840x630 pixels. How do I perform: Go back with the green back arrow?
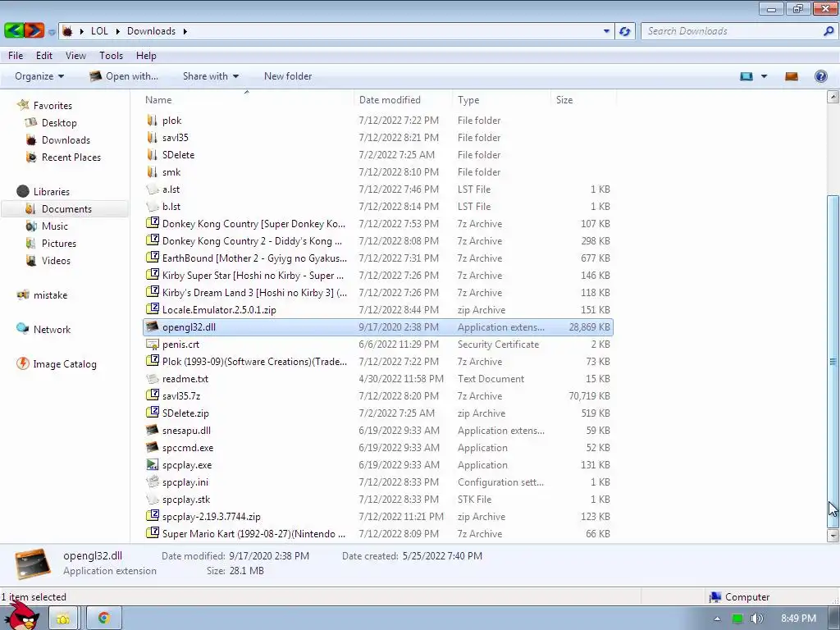click(14, 30)
